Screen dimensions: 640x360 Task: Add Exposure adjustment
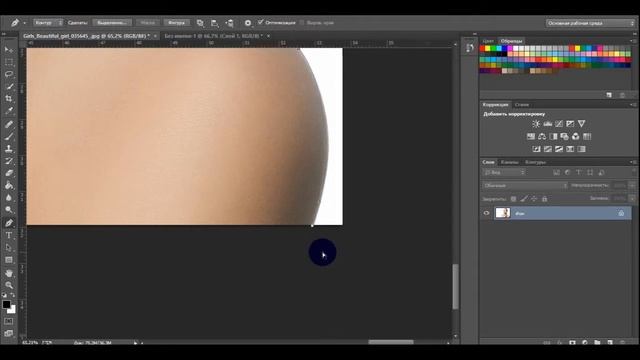pos(570,124)
